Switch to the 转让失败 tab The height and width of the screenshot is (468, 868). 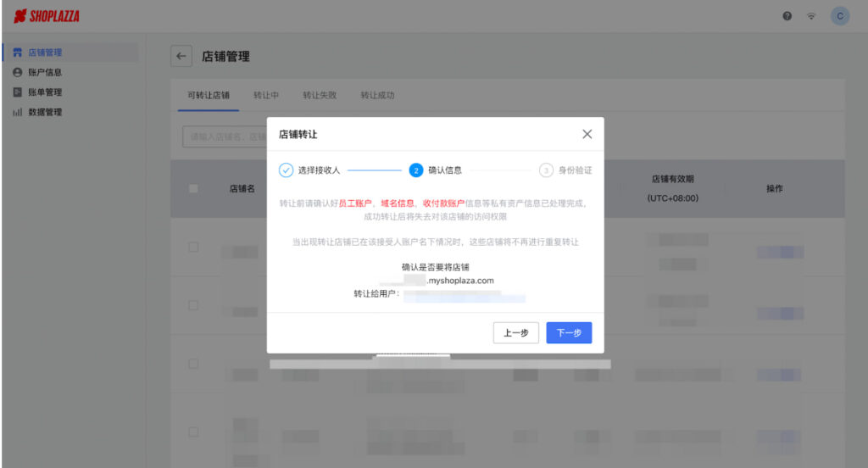320,95
